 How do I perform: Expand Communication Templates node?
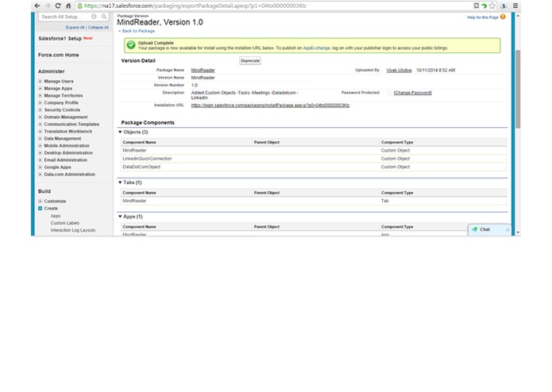(41, 124)
